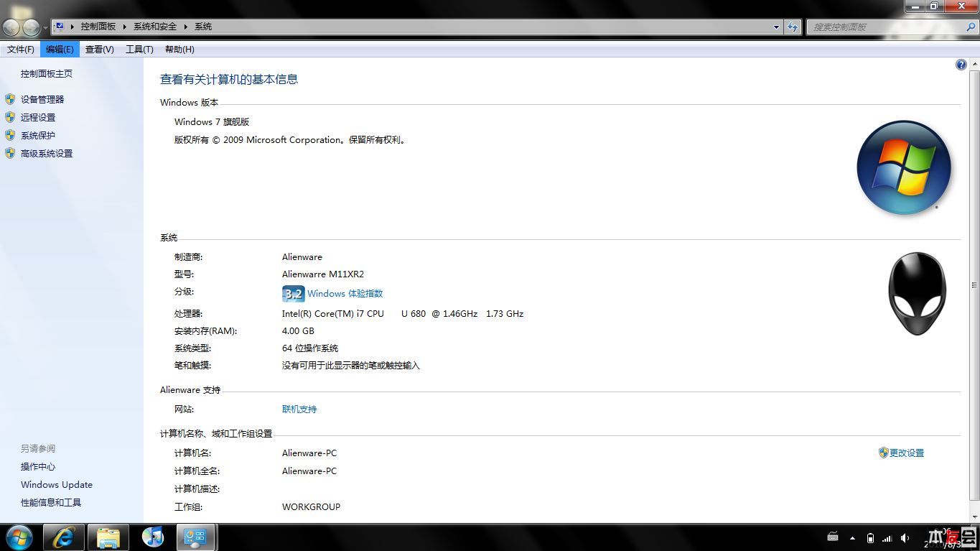
Task: Click the Forward navigation arrow button
Action: [x=31, y=27]
